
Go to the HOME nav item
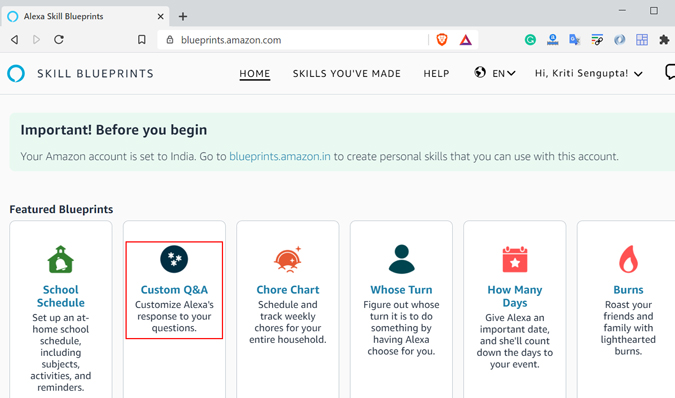pos(255,74)
